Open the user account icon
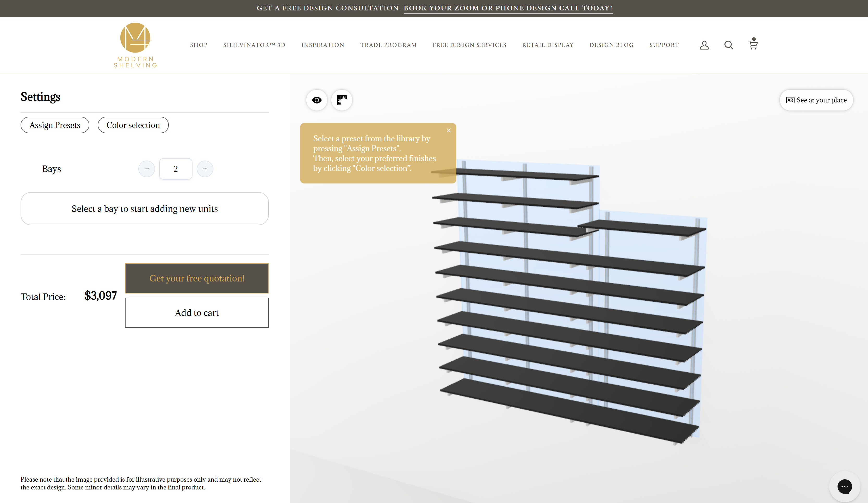The image size is (868, 503). point(704,45)
